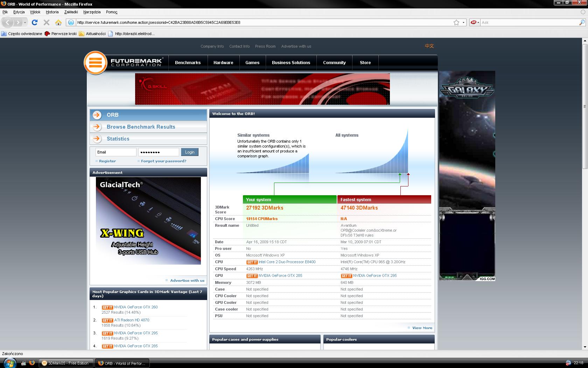The width and height of the screenshot is (588, 368).
Task: Open the Pierwsze kroki bookmark
Action: [x=61, y=34]
